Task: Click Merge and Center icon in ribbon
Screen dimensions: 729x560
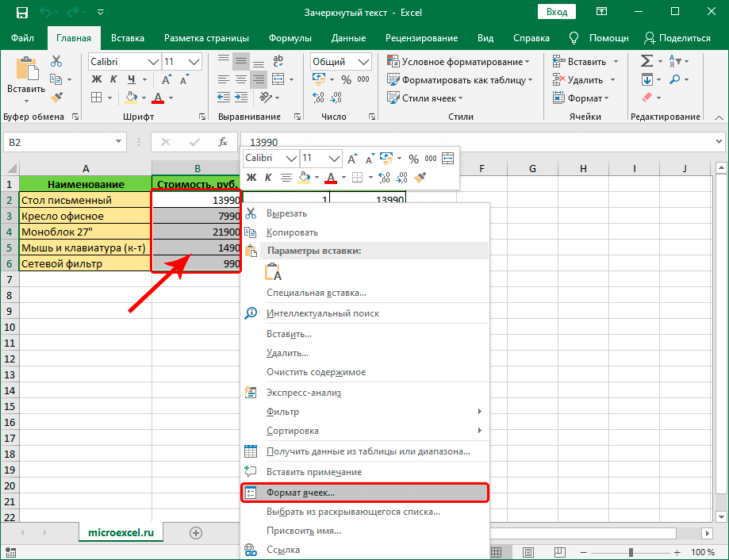Action: (x=278, y=79)
